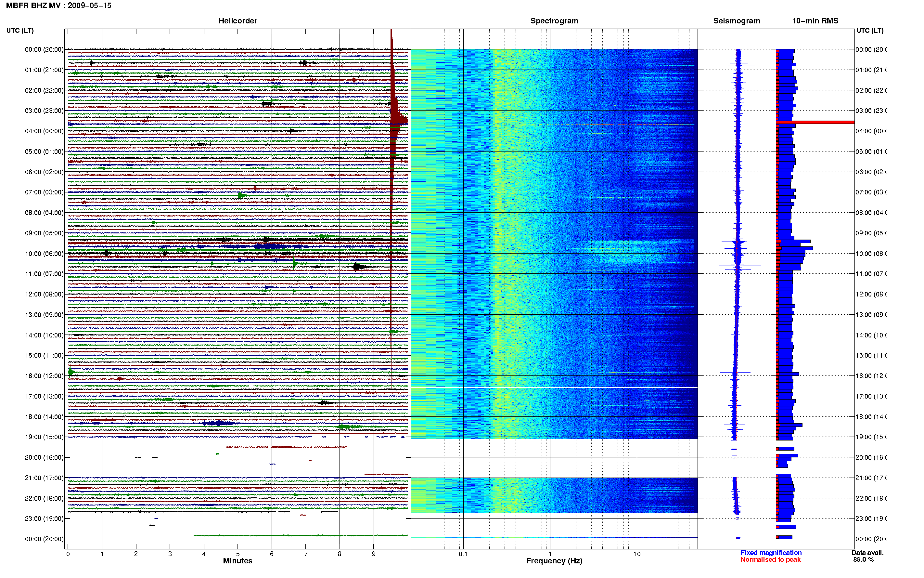Viewport: 924px width, 578px height.
Task: Select the 'Spectrogram' panel heading
Action: [554, 21]
